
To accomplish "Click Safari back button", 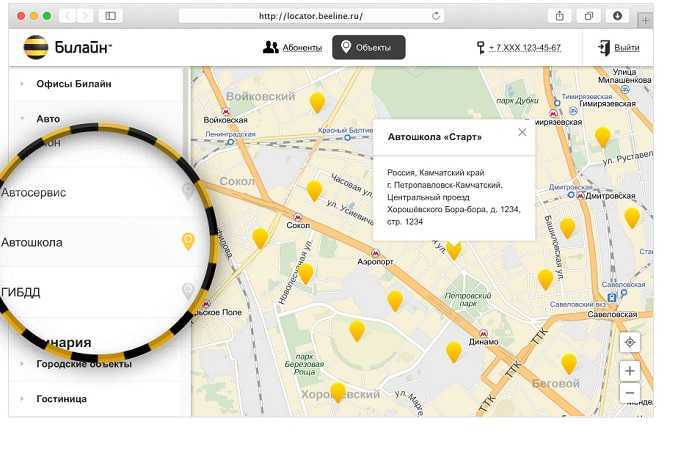I will click(68, 16).
